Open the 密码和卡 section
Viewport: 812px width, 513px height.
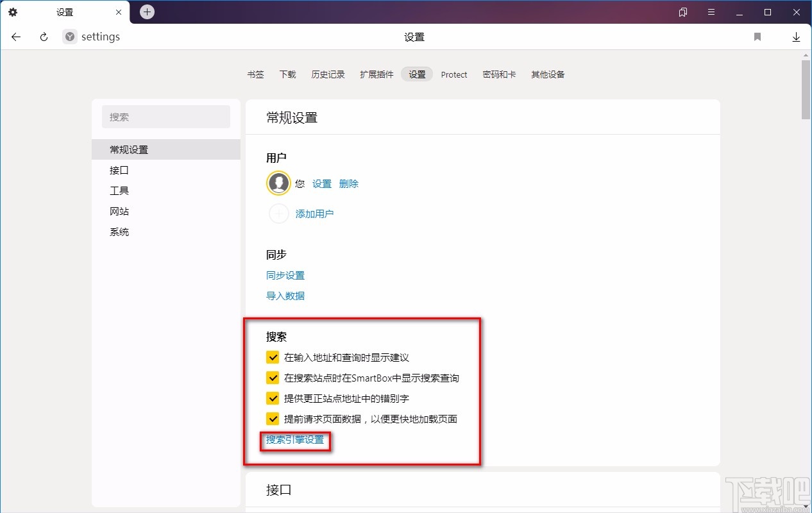click(x=500, y=74)
